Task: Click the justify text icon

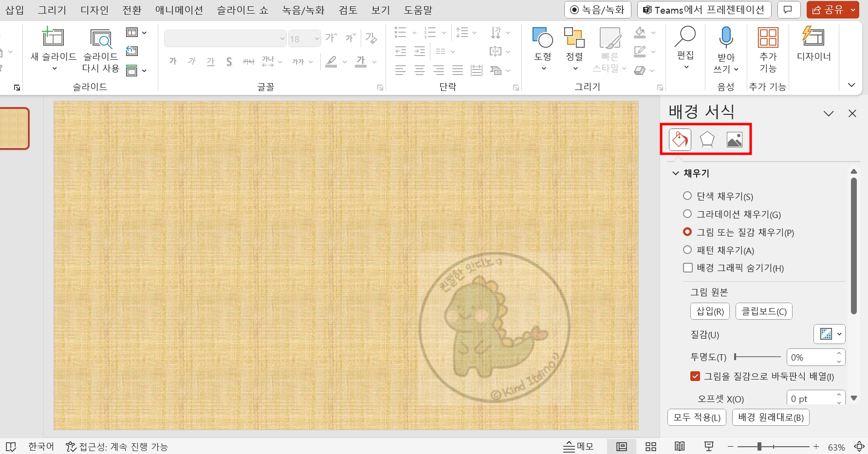Action: point(458,71)
